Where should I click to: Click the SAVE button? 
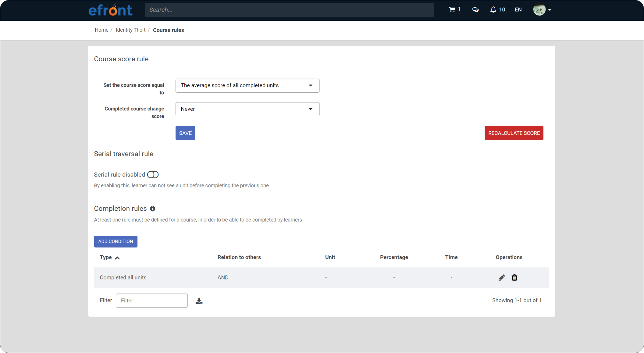[185, 133]
